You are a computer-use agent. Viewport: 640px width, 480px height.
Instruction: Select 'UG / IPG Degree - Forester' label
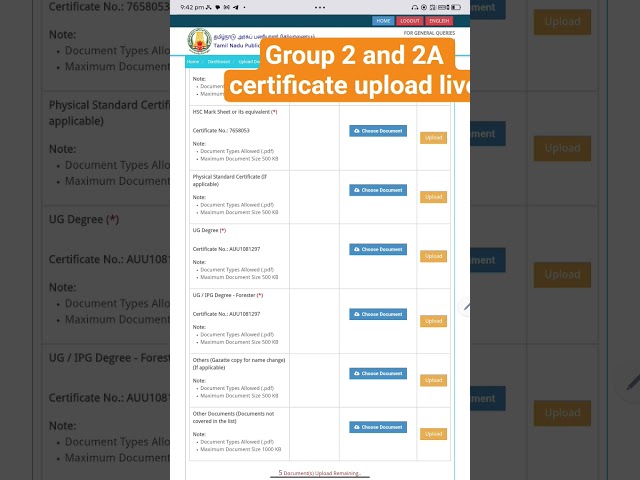point(224,295)
